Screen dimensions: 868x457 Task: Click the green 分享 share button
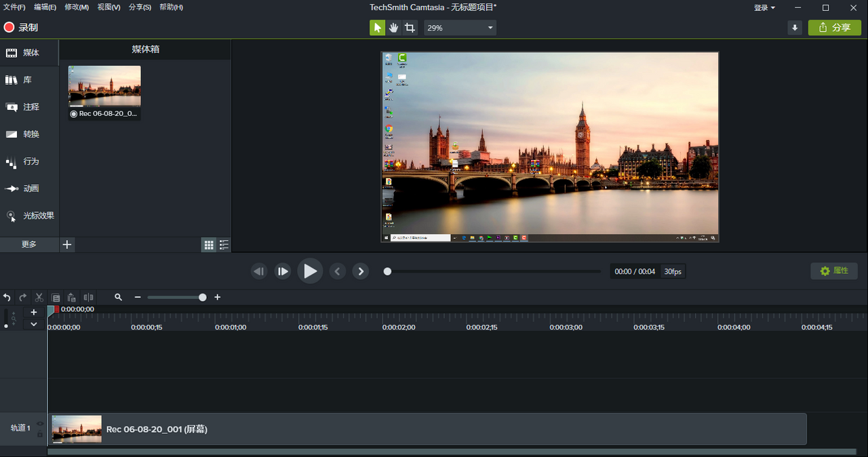834,28
